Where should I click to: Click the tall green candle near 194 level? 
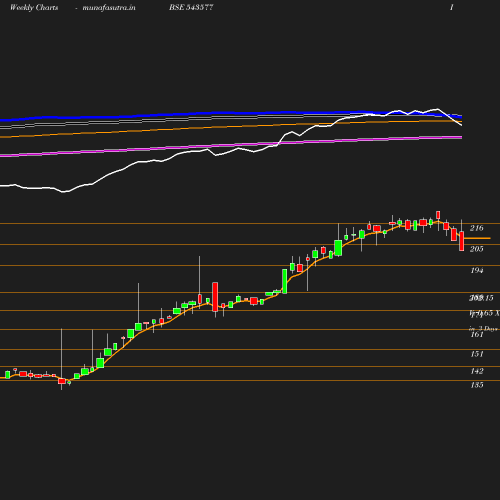tap(285, 281)
